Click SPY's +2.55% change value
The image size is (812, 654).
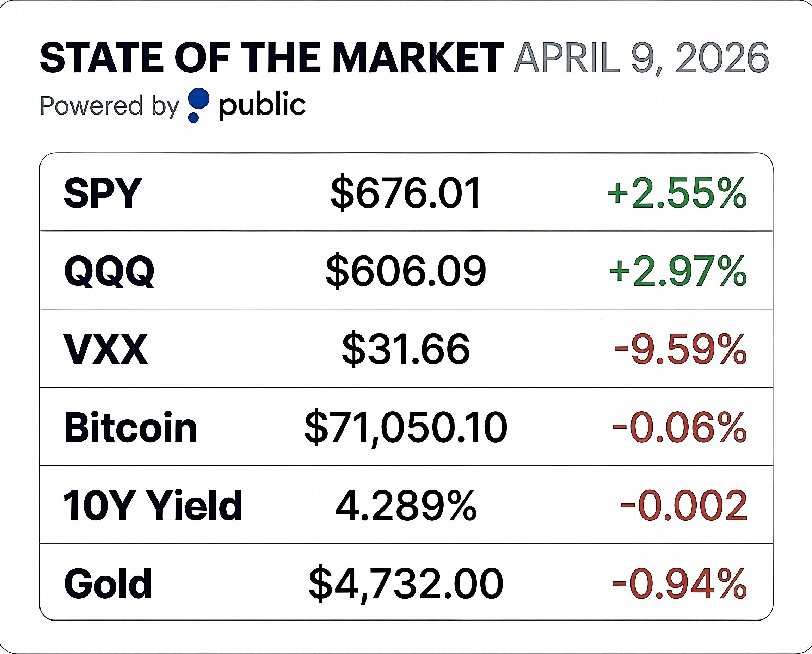coord(676,193)
